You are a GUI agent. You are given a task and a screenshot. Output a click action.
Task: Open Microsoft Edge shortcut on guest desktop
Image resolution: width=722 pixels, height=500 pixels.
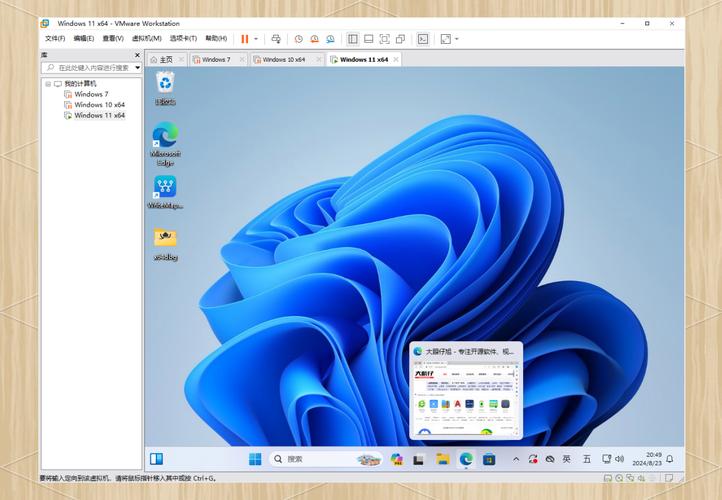pos(165,136)
